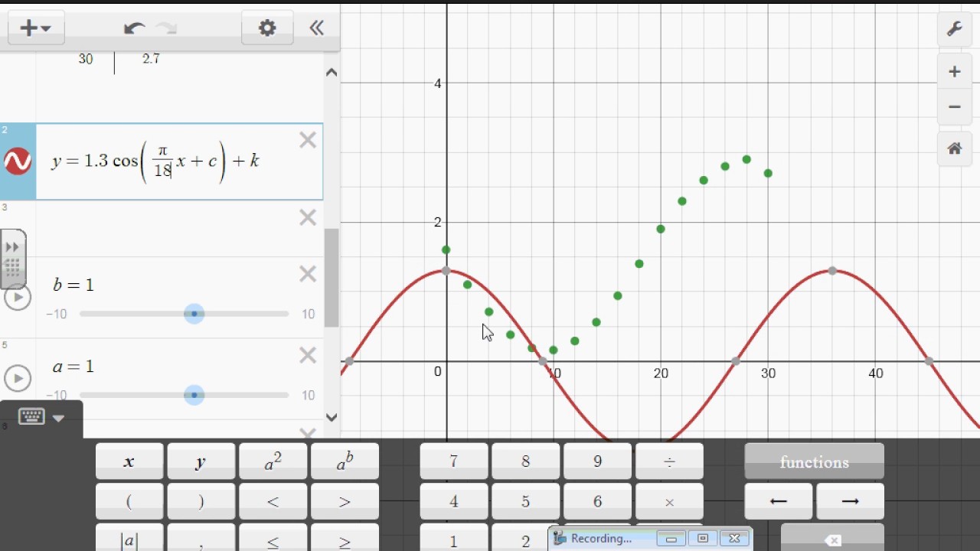This screenshot has width=980, height=551.
Task: Click the expression list scrollbar thumb
Action: pyautogui.click(x=332, y=278)
